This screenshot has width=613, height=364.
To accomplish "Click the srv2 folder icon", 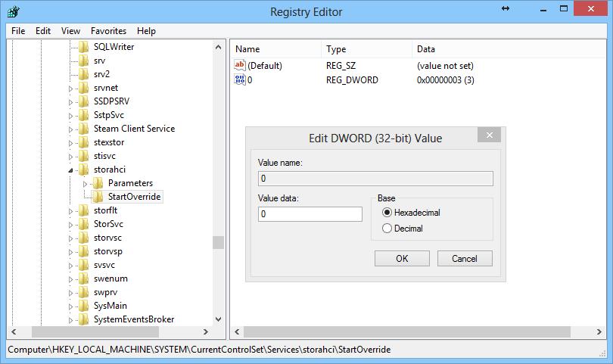I will coord(84,74).
